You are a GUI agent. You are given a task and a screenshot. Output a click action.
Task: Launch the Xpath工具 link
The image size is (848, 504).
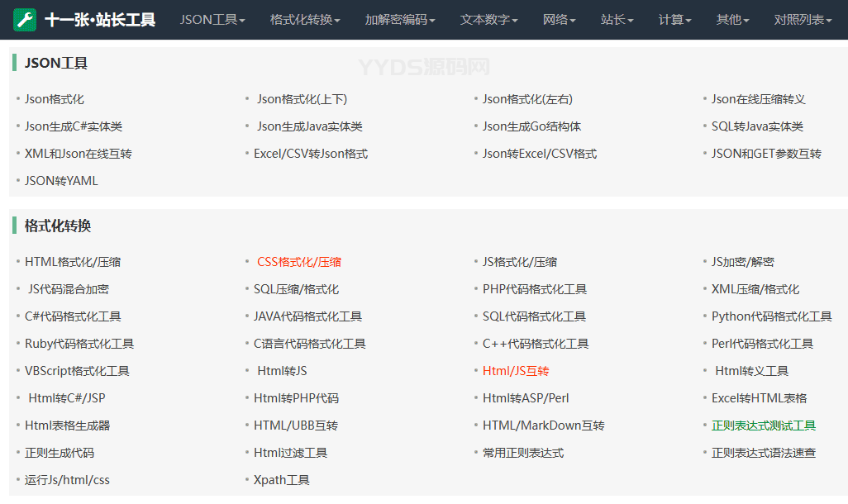[282, 480]
